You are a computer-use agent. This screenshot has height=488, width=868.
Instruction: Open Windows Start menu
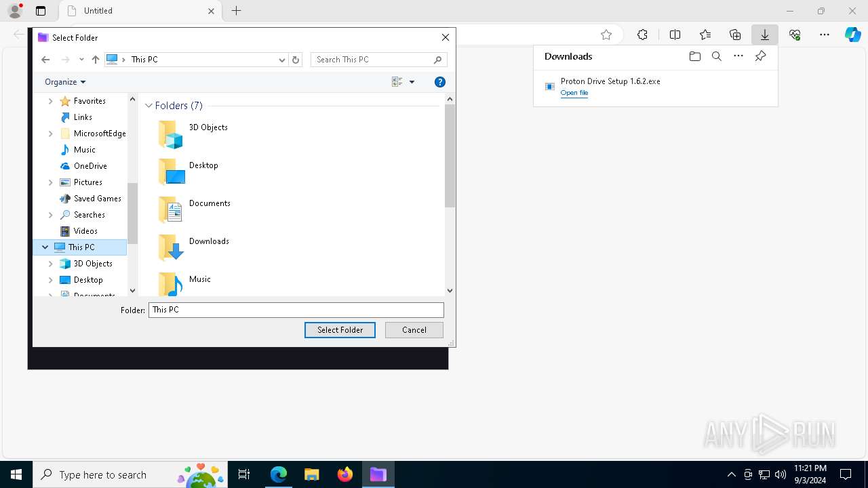(16, 474)
